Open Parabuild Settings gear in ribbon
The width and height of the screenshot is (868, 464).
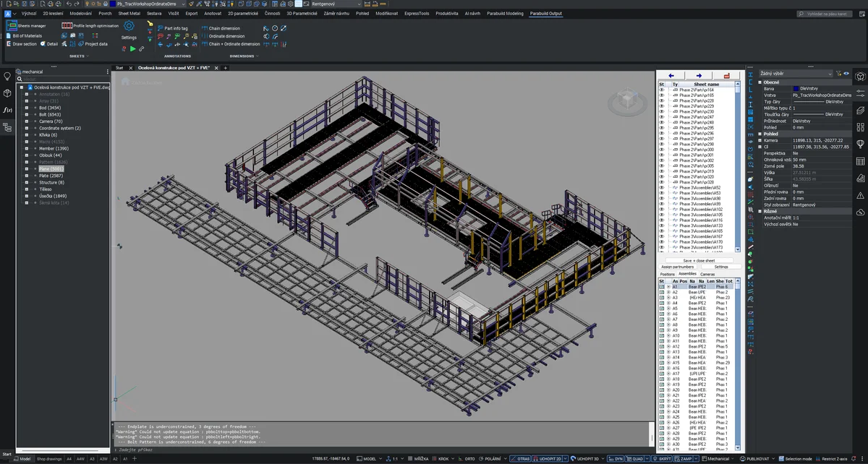(x=129, y=27)
